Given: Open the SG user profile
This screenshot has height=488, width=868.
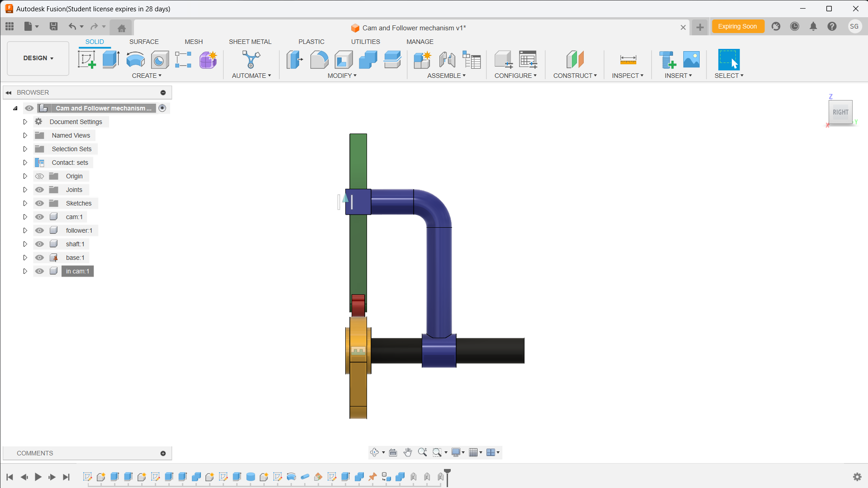Looking at the screenshot, I should click(x=854, y=26).
